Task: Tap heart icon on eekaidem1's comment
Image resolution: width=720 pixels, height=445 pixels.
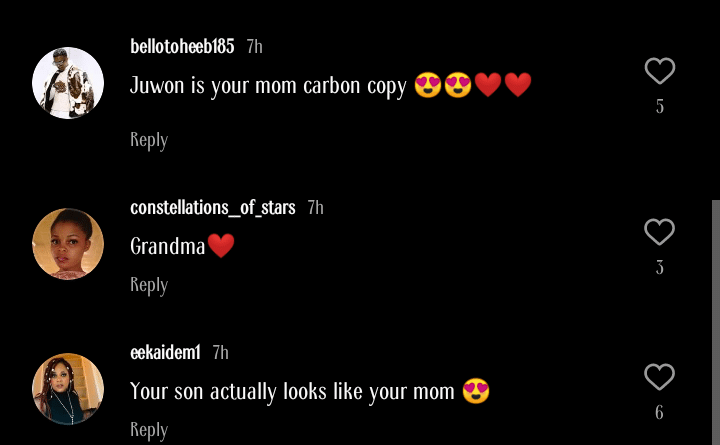Action: pyautogui.click(x=659, y=377)
